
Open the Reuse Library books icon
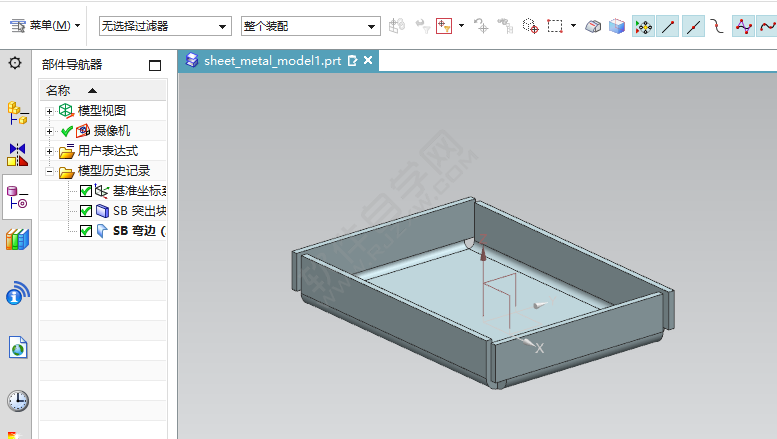click(17, 239)
